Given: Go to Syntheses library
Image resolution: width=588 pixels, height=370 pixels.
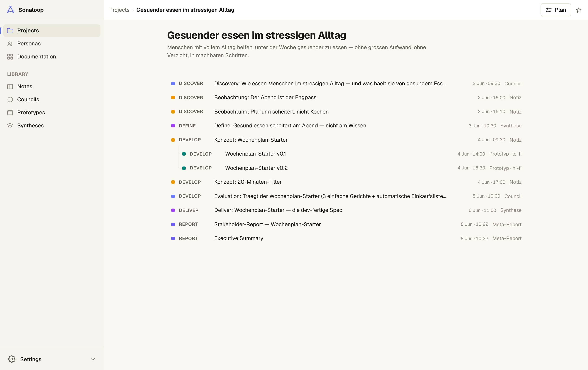Looking at the screenshot, I should pos(52,125).
